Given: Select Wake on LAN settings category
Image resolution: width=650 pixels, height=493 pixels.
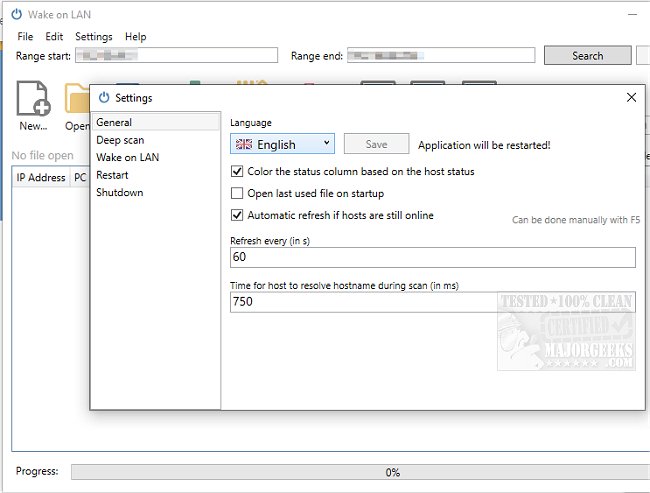Looking at the screenshot, I should 156,158.
